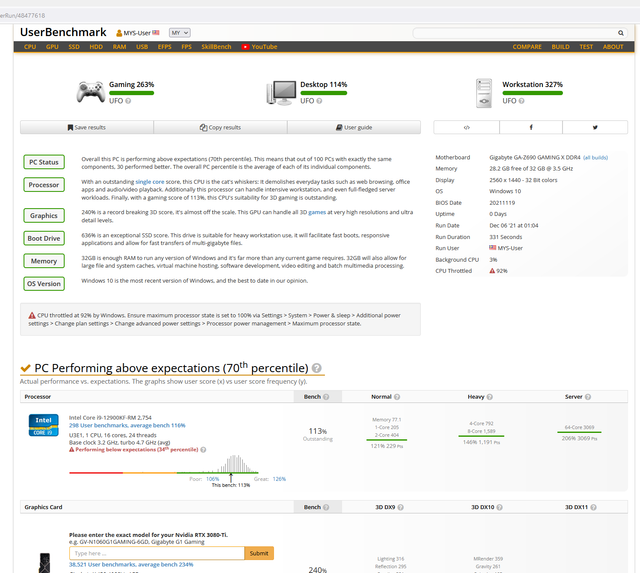The image size is (640, 573).
Task: Open help icon beside Processor Bench
Action: click(x=326, y=397)
